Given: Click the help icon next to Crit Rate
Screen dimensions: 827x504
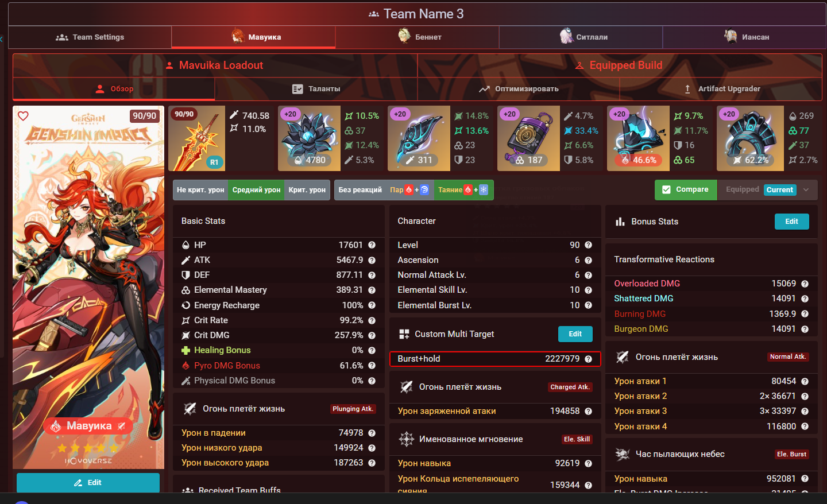Looking at the screenshot, I should (372, 320).
